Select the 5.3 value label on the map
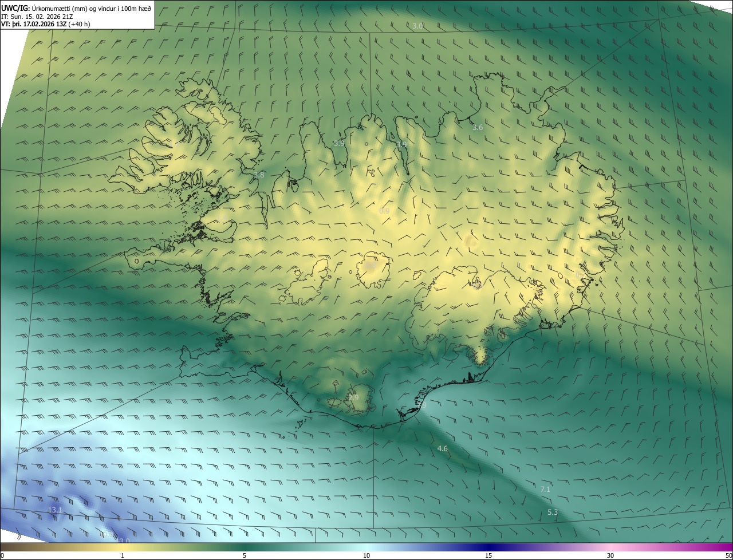The image size is (733, 560). point(553,512)
